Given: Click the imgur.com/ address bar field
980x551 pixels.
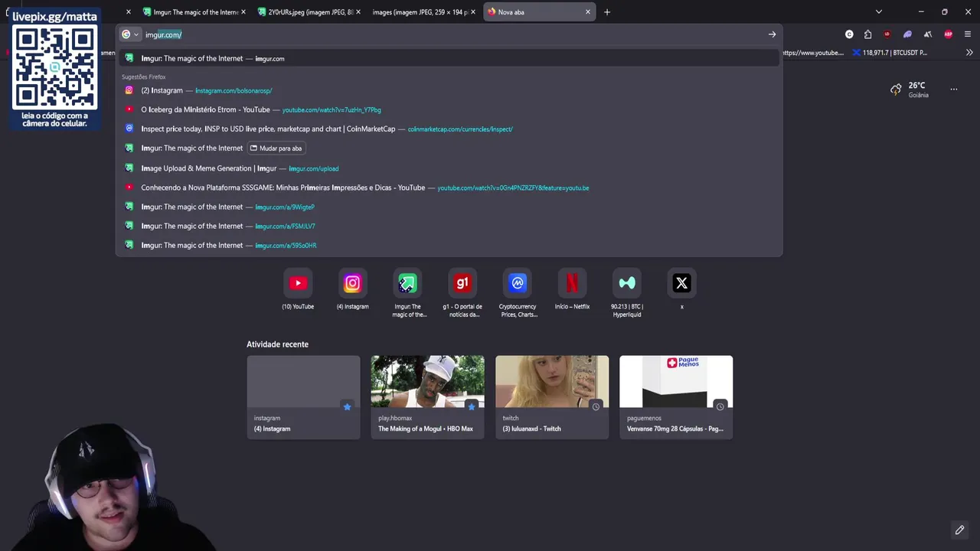Looking at the screenshot, I should 452,34.
